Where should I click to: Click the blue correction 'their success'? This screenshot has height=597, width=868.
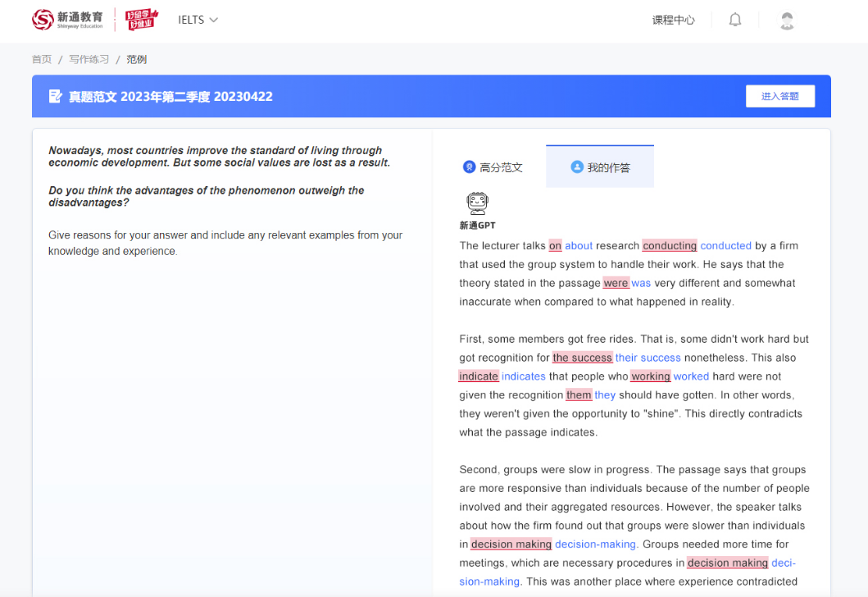click(x=648, y=358)
